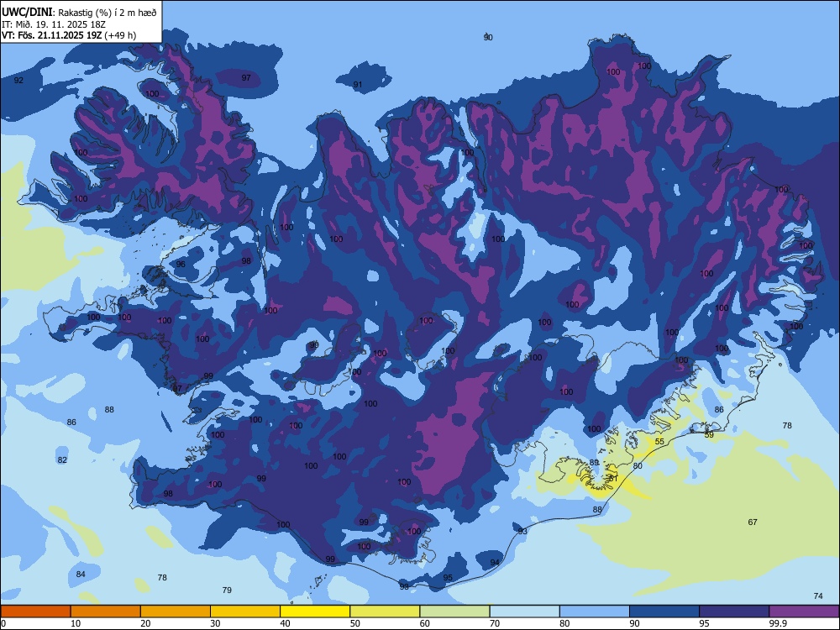Choose the 30–40 golden legend swatch
Image resolution: width=840 pixels, height=630 pixels.
pyautogui.click(x=245, y=612)
